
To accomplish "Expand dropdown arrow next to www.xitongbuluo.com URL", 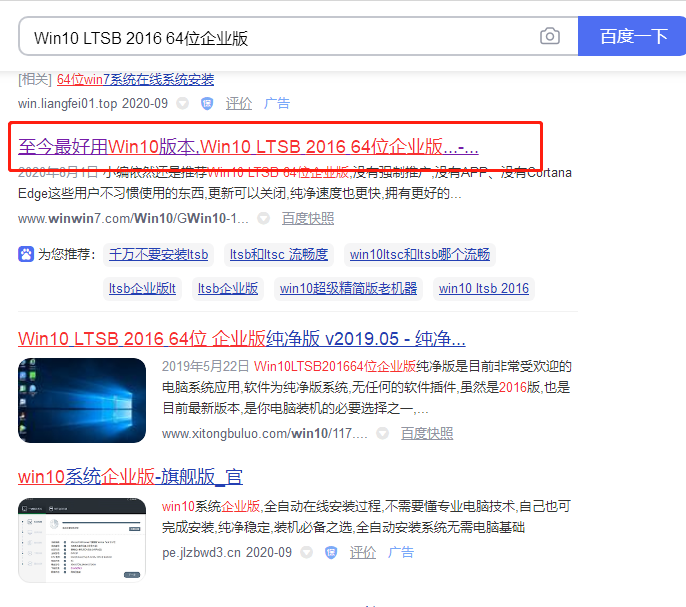I will pos(383,434).
